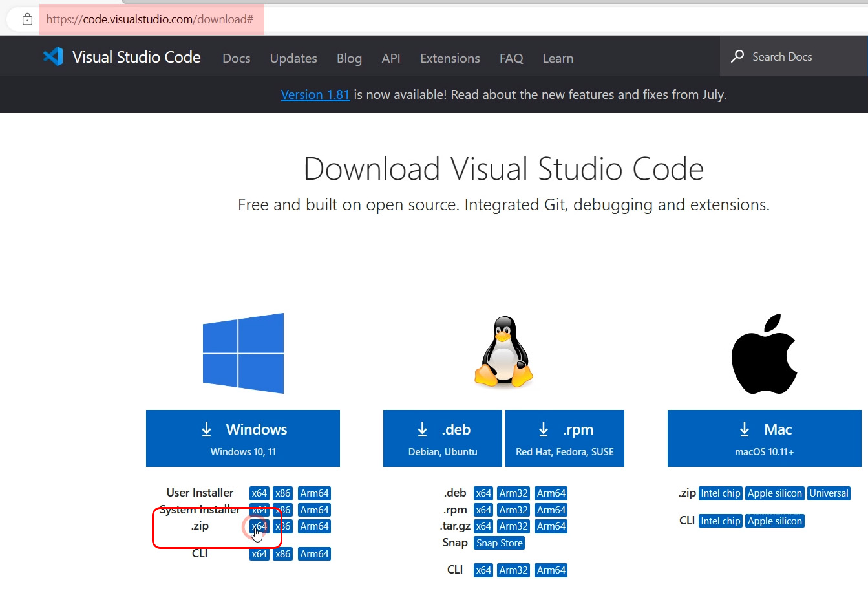Click the 'User Installer' label
Screen dimensions: 868x591
[200, 493]
